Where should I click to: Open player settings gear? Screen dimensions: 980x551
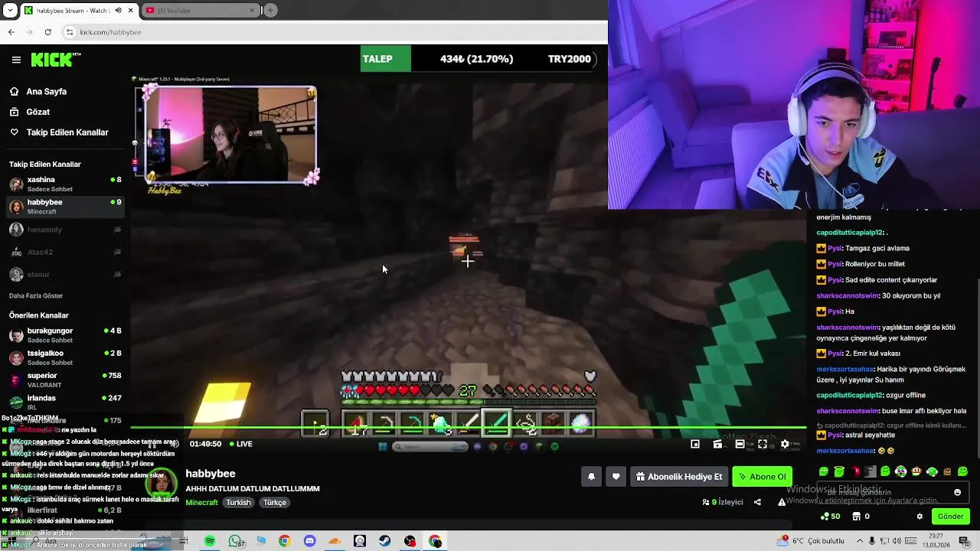click(785, 444)
